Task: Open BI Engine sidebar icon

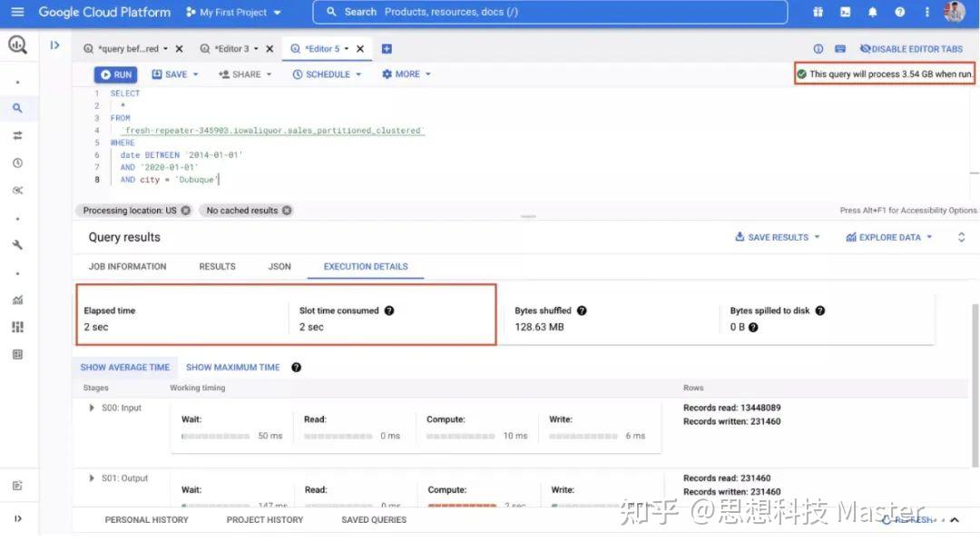Action: point(17,354)
